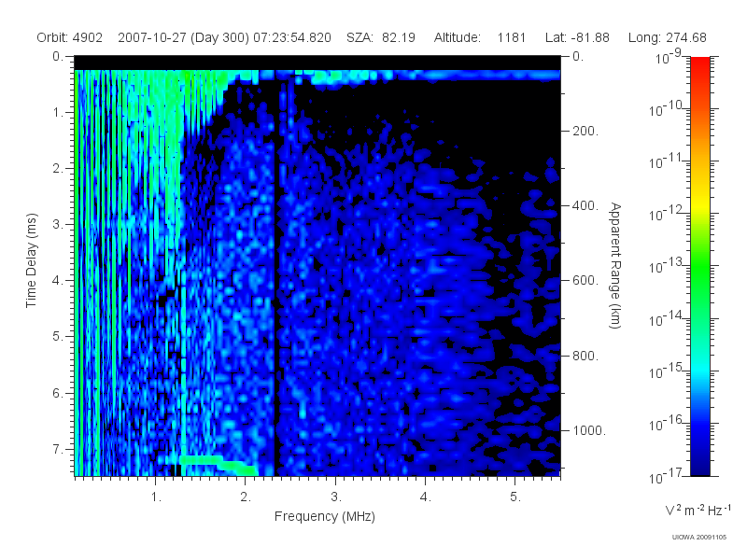The width and height of the screenshot is (747, 560).
Task: Click the 3. tick on frequency axis
Action: (336, 497)
